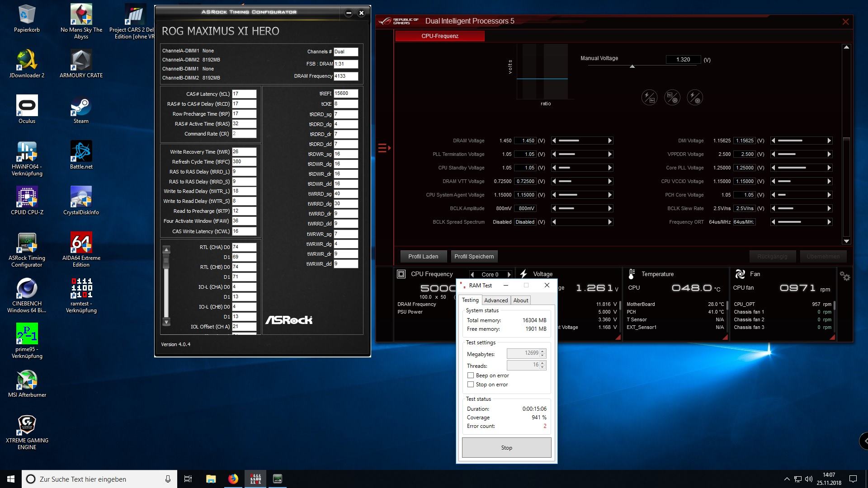
Task: Adjust the Manual Voltage slider handle
Action: [x=632, y=66]
